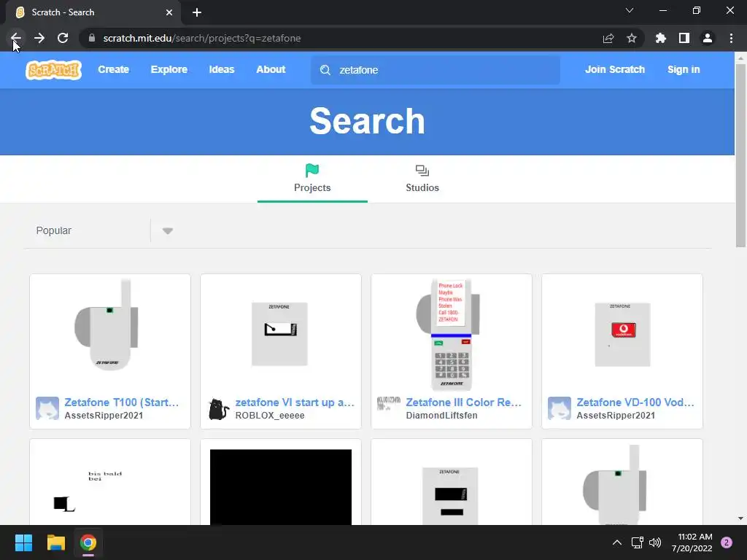Click the zetafone search input field

[436, 70]
